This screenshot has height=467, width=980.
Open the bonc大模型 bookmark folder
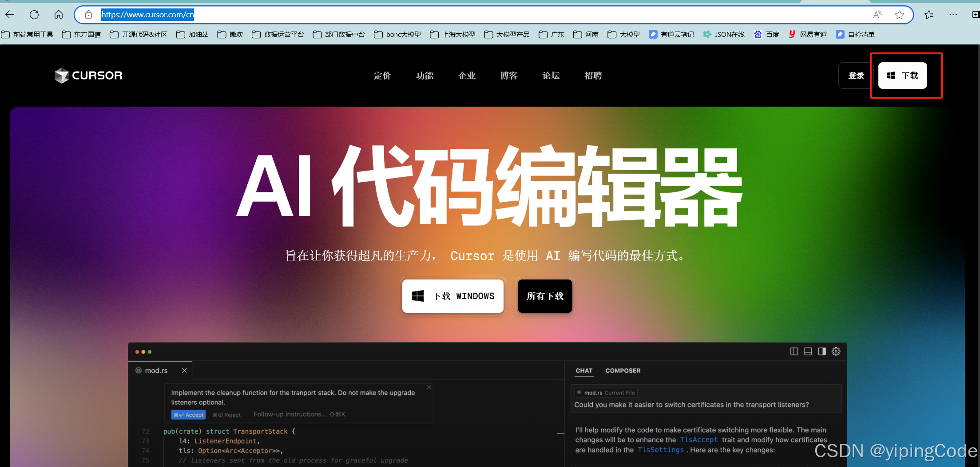click(397, 34)
